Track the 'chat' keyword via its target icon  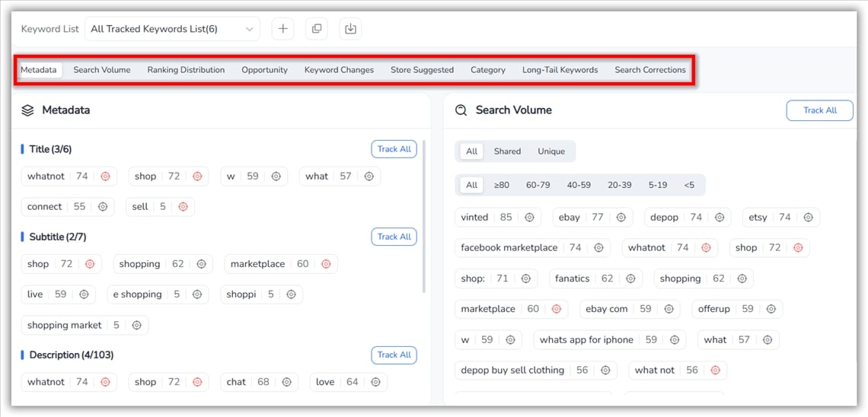tap(286, 382)
